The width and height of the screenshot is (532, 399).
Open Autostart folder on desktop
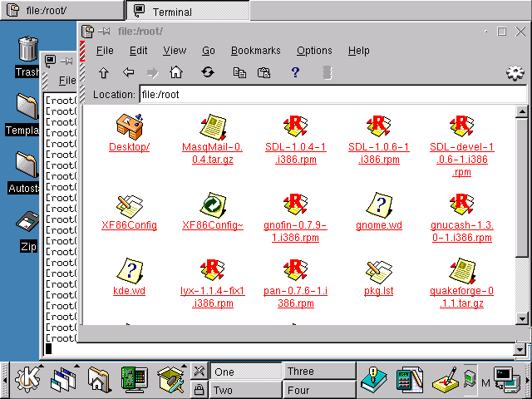(27, 165)
